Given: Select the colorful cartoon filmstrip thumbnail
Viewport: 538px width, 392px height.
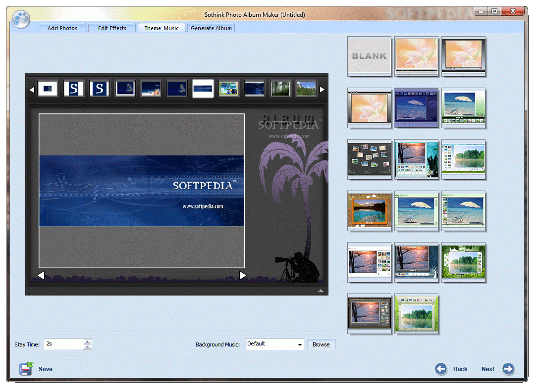Looking at the screenshot, I should [228, 89].
